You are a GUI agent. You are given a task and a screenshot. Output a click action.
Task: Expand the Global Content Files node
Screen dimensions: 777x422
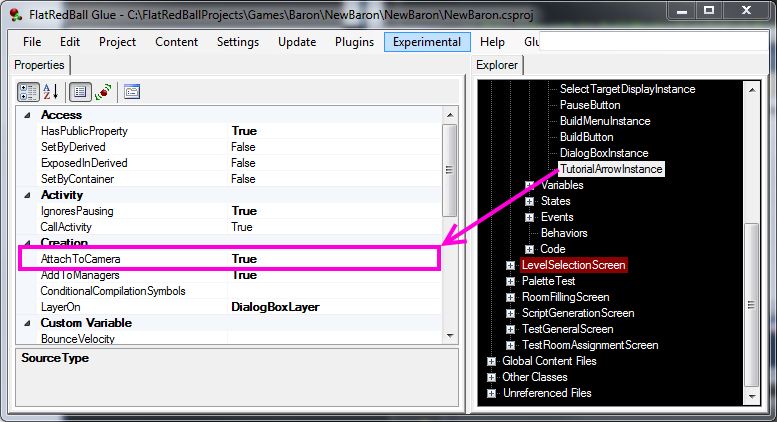coord(491,361)
